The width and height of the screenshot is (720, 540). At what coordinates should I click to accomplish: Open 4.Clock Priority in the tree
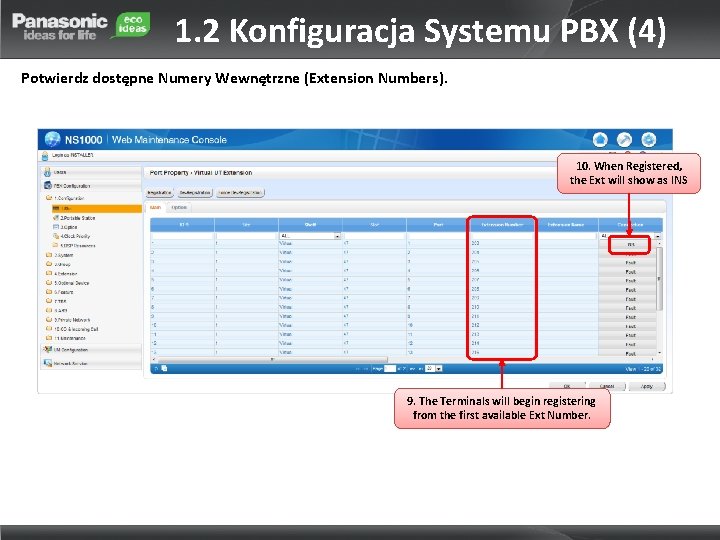tap(72, 236)
